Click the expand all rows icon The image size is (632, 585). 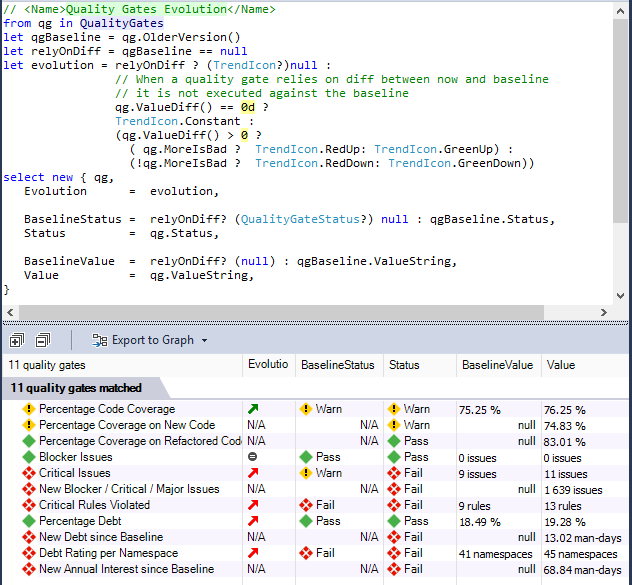pyautogui.click(x=16, y=340)
